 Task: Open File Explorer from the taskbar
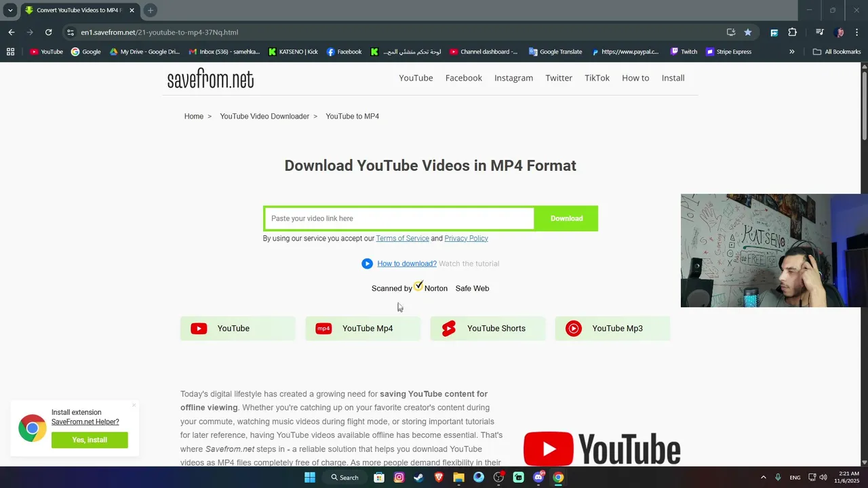click(458, 477)
